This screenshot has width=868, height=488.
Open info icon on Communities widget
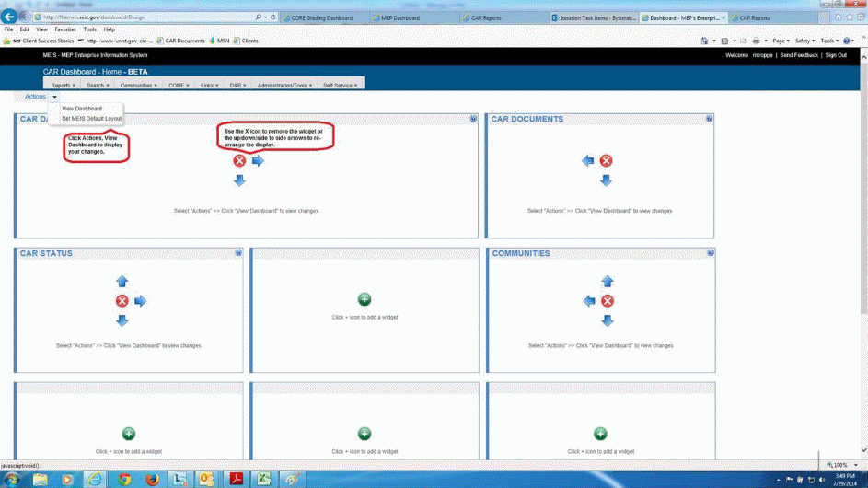[711, 252]
